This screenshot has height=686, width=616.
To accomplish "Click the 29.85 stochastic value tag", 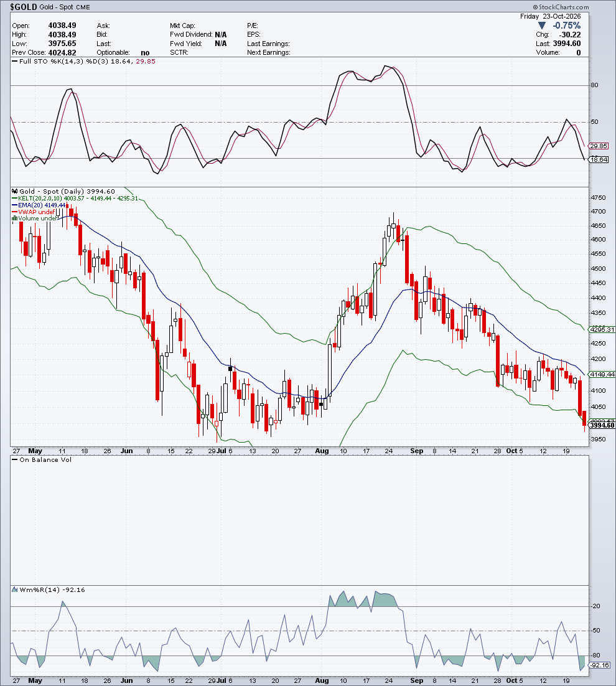I will coord(599,146).
